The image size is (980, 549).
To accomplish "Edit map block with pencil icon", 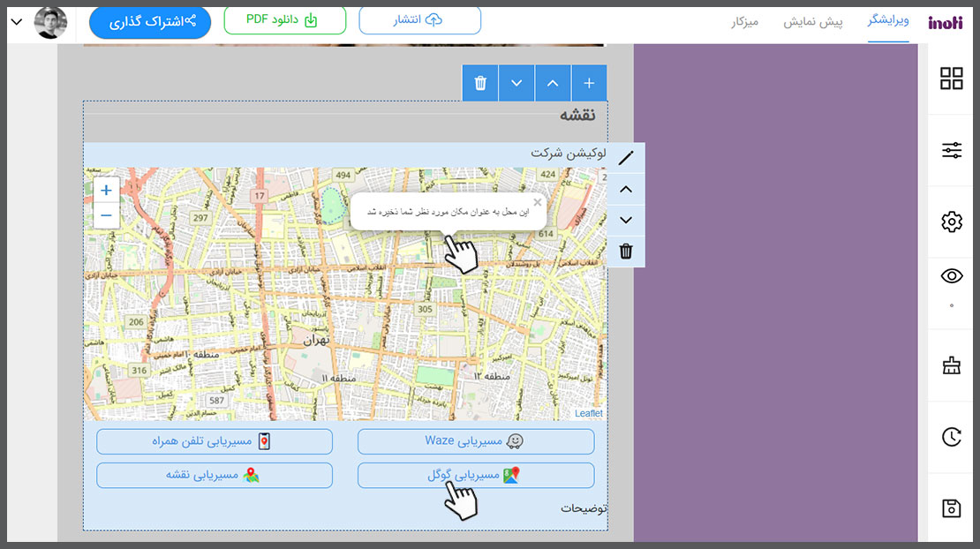I will (626, 158).
